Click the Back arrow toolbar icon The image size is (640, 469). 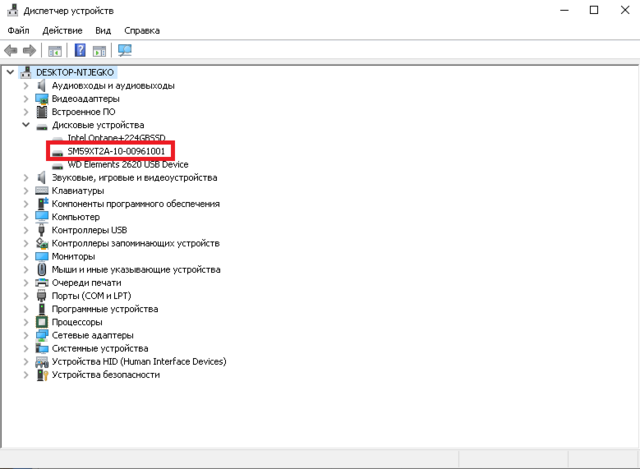pyautogui.click(x=11, y=50)
